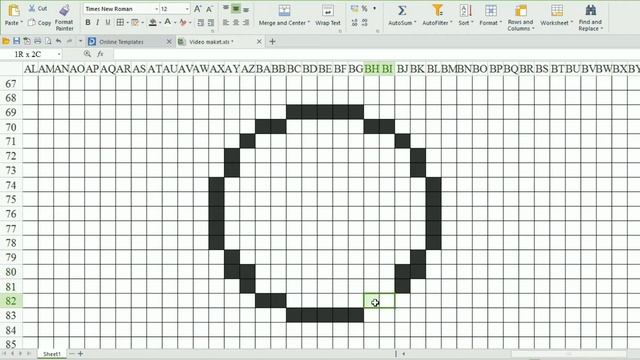Screen dimensions: 640x360
Task: Open Rows and Columns menu
Action: (x=521, y=18)
